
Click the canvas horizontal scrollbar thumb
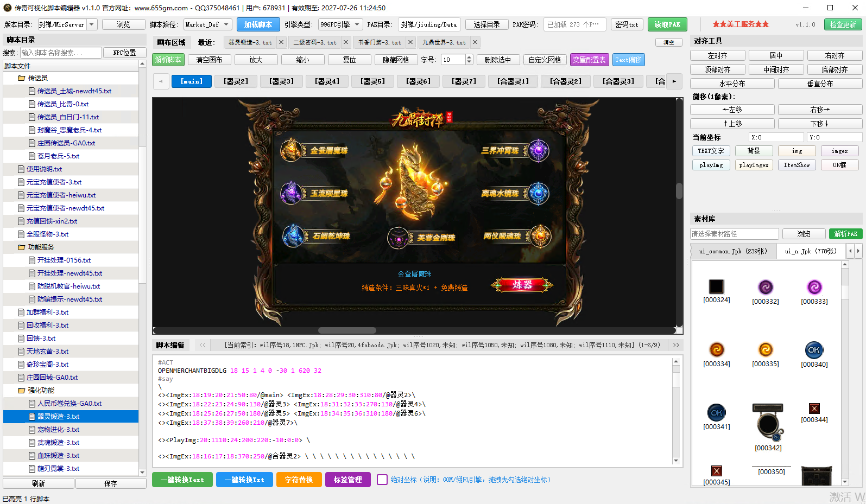coord(347,330)
